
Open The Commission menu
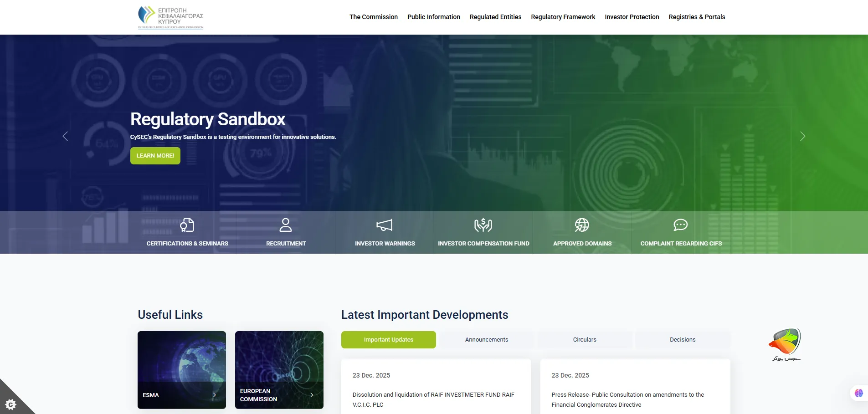373,17
